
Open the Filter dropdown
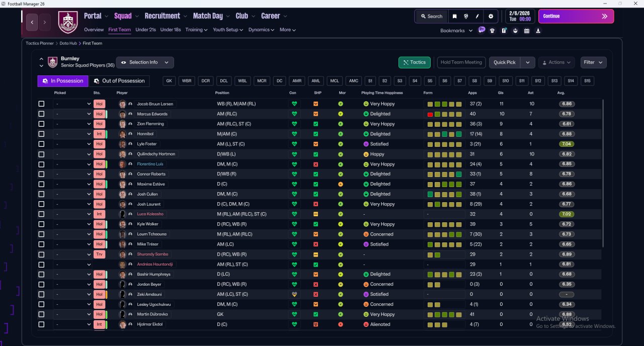click(593, 62)
